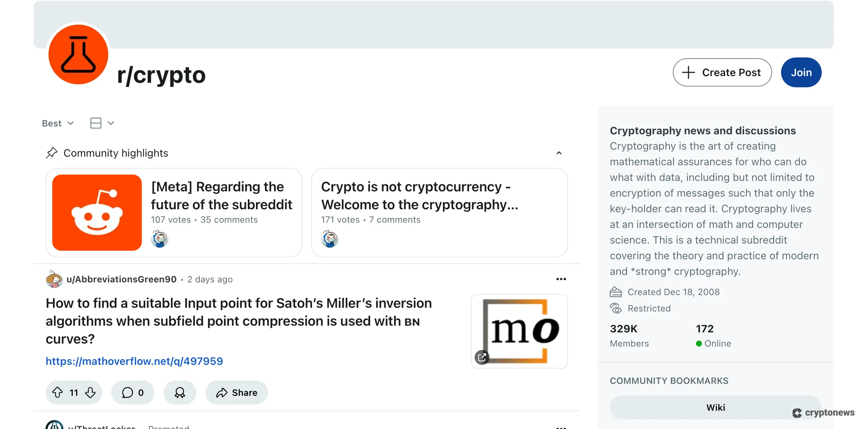868x429 pixels.
Task: Click the r/crypto flask community icon
Action: coord(78,55)
